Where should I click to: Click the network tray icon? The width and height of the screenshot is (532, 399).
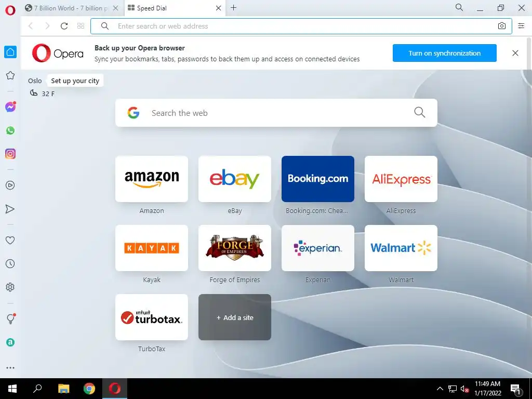click(x=453, y=389)
